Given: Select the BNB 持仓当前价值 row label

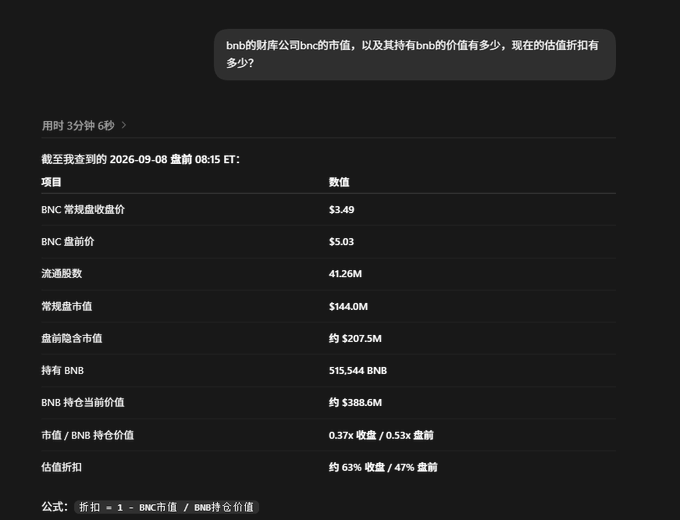Looking at the screenshot, I should coord(83,402).
